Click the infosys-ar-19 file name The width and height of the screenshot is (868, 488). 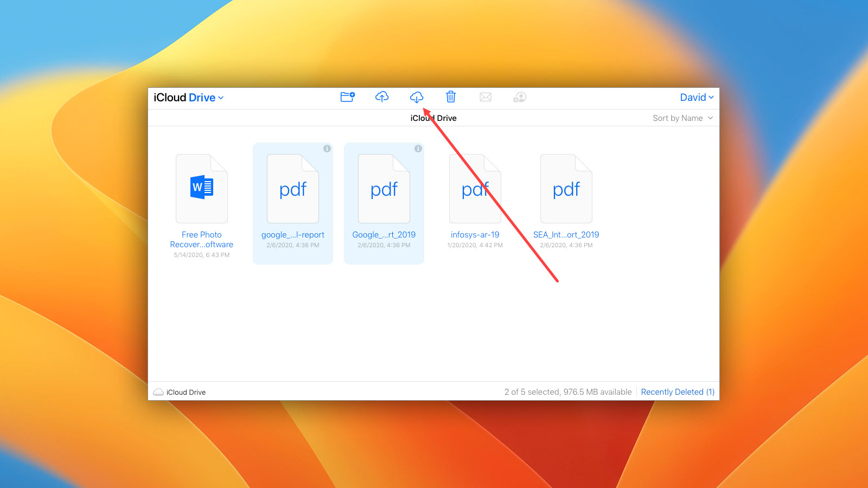tap(475, 235)
